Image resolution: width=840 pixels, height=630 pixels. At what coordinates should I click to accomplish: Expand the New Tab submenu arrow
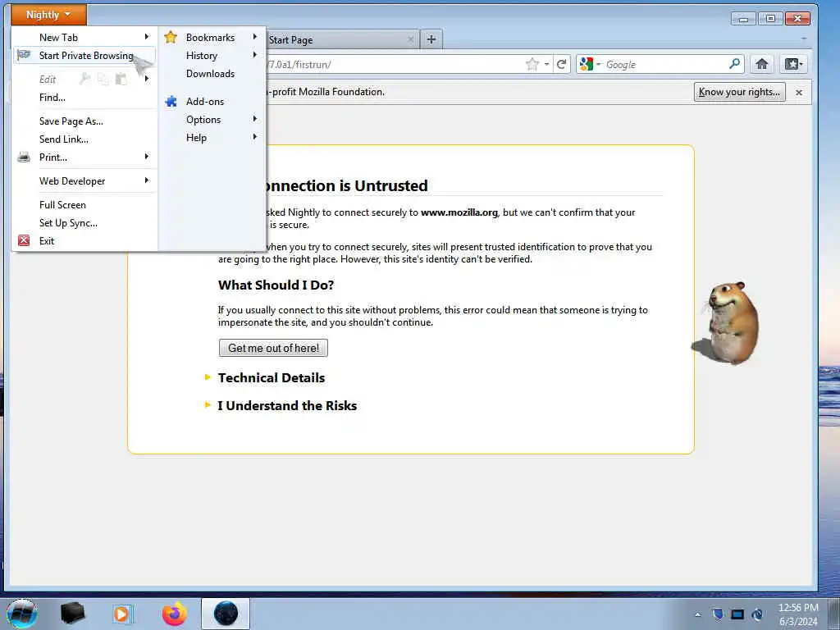(x=147, y=37)
